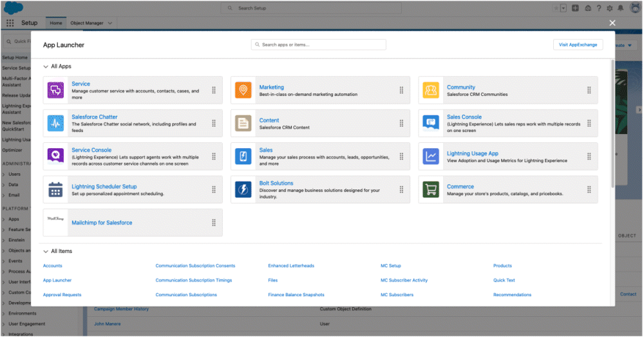
Task: Open the Service Console app icon
Action: coord(55,156)
